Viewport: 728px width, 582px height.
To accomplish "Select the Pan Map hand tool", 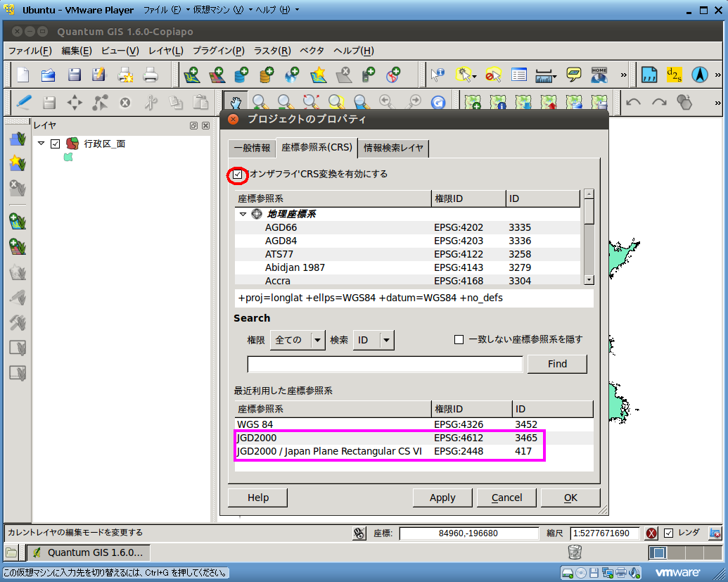I will point(236,102).
